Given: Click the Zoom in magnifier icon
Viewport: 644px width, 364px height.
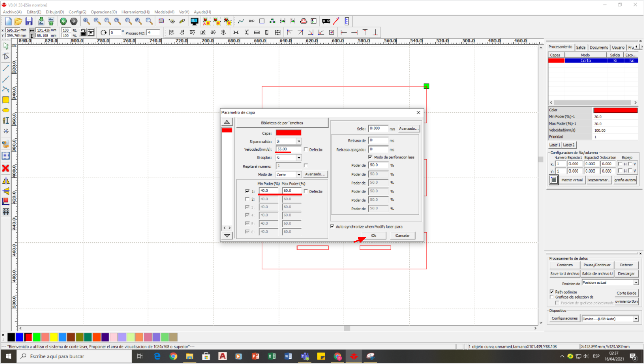Looking at the screenshot, I should [x=97, y=21].
